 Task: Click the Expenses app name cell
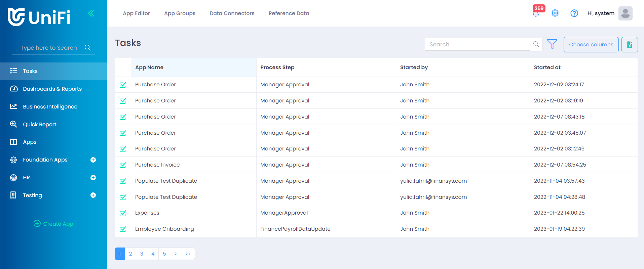pyautogui.click(x=194, y=213)
